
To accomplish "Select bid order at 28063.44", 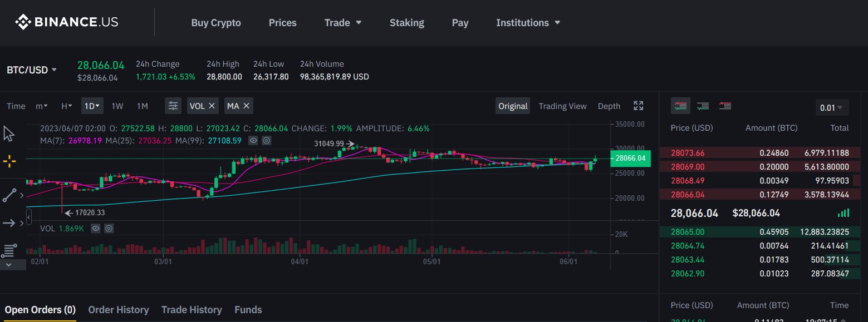I will (760, 260).
